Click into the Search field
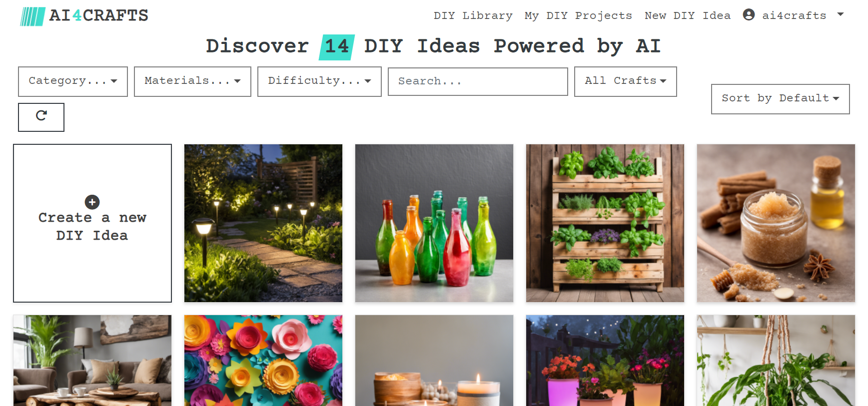868x406 pixels. click(x=478, y=81)
